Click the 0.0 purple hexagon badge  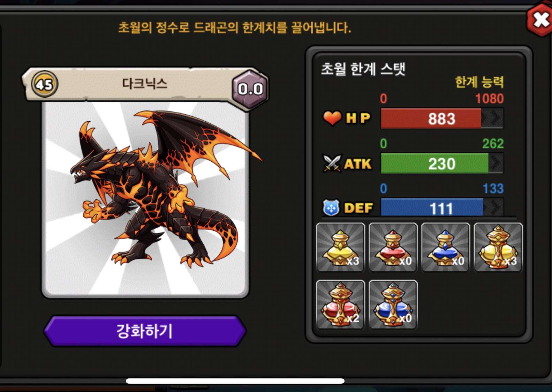pos(250,89)
